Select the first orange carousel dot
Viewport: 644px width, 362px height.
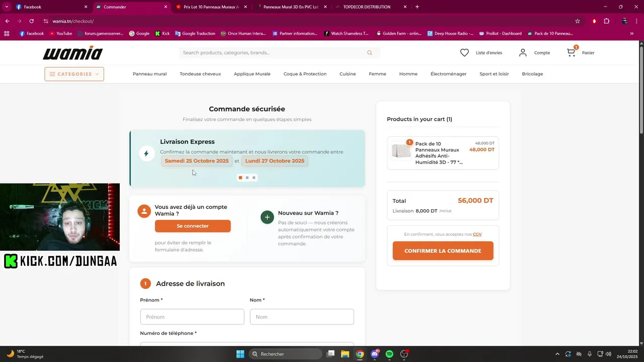tap(240, 177)
